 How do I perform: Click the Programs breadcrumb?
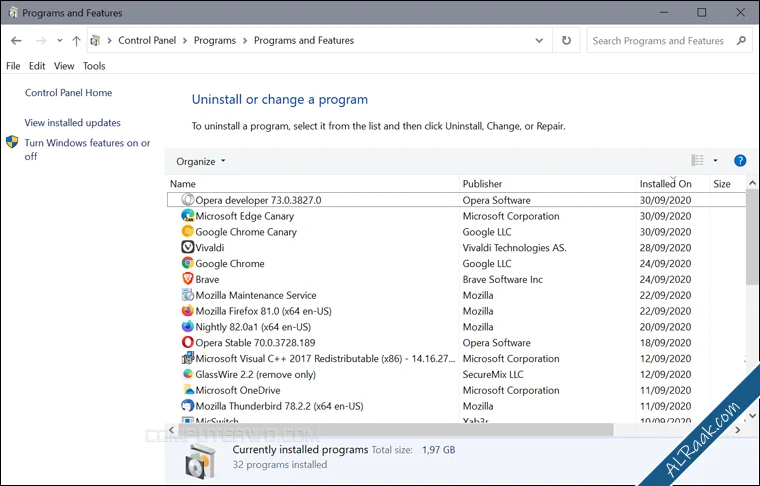[x=215, y=41]
